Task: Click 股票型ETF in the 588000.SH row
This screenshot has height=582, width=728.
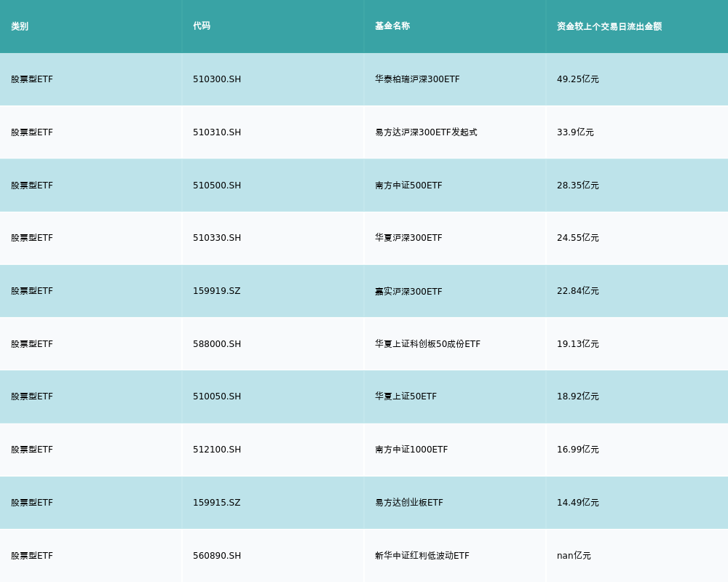Action: pyautogui.click(x=32, y=344)
